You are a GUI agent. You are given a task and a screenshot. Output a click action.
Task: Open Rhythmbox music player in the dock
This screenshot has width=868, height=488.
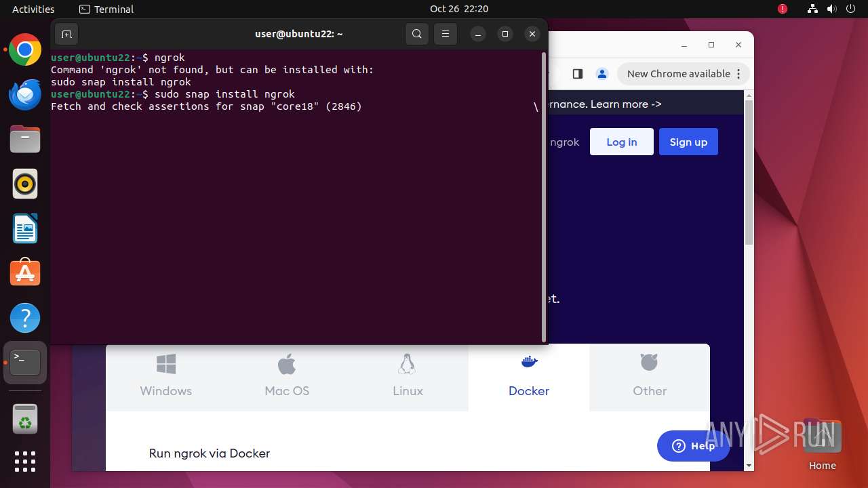(x=25, y=184)
